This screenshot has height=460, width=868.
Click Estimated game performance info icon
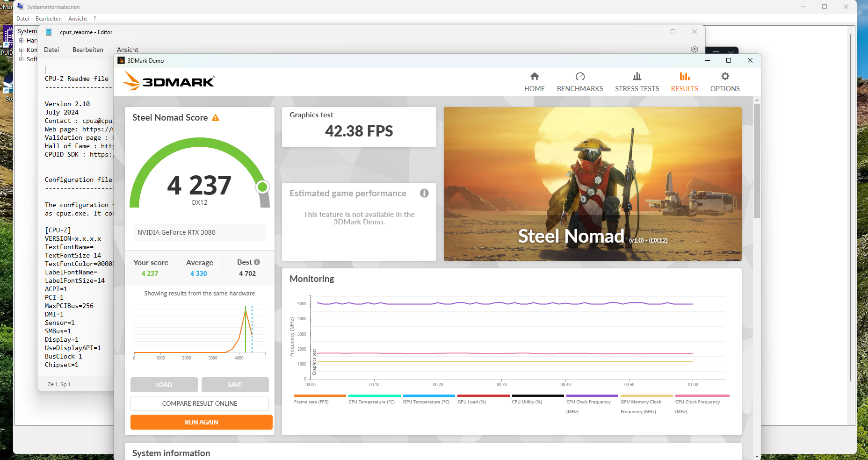[x=424, y=193]
